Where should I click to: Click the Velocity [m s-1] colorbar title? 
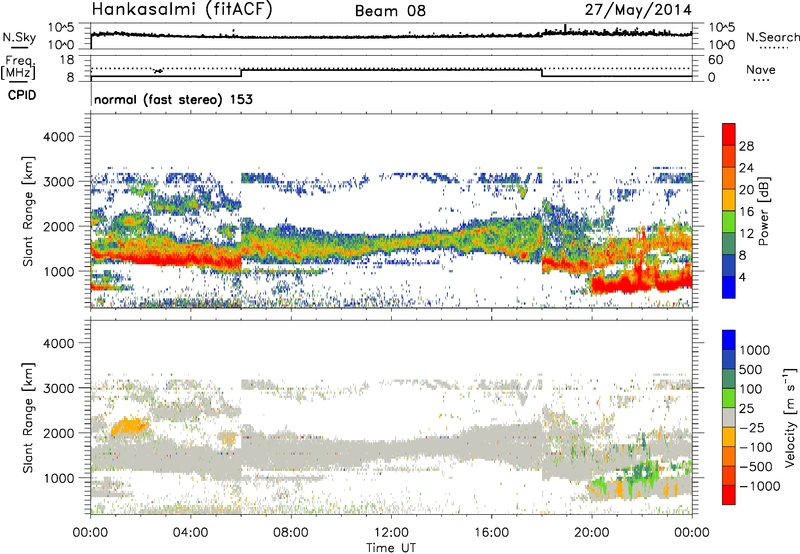(x=790, y=417)
